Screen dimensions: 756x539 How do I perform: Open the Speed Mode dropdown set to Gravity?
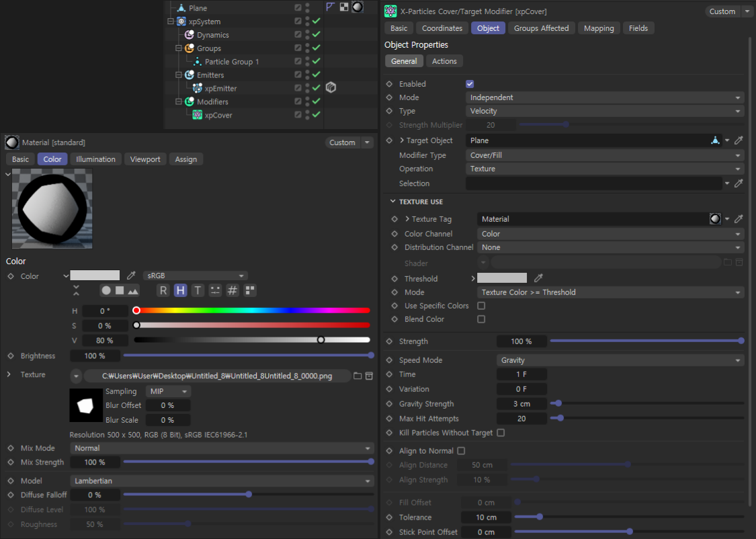[x=620, y=360]
